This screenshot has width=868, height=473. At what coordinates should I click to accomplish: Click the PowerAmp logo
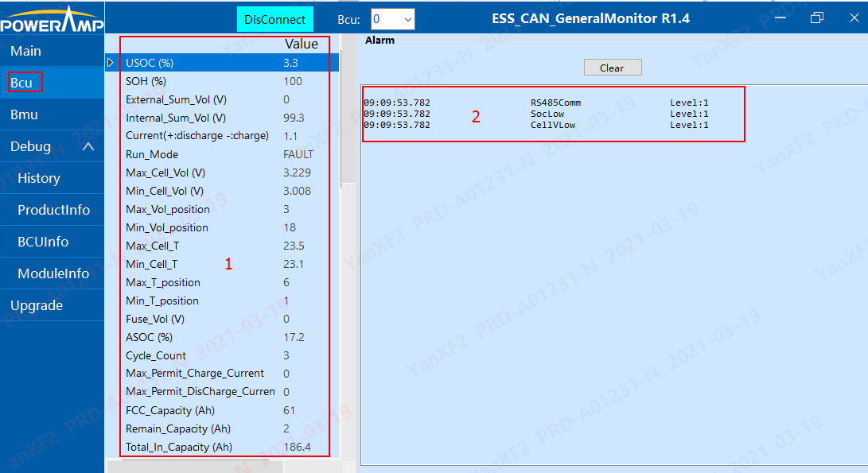pos(52,19)
